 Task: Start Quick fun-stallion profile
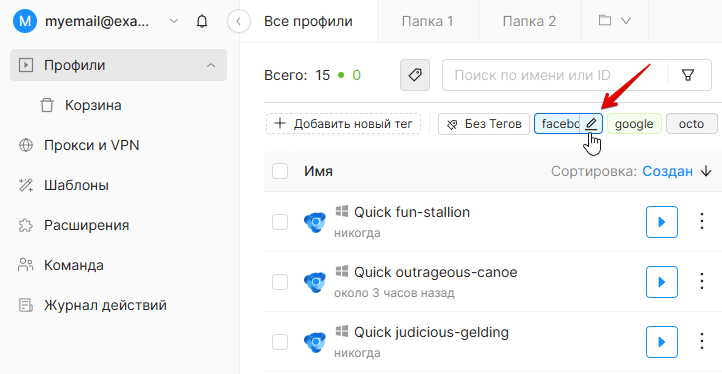coord(662,222)
